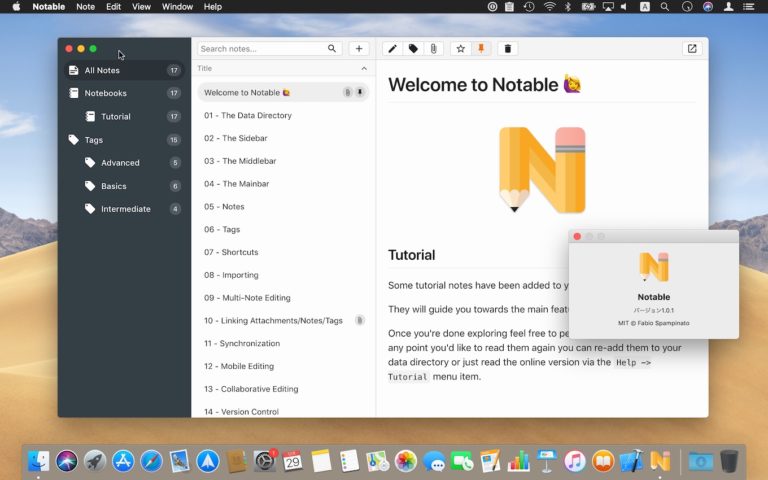Open note in new window icon
Screen dimensions: 768x480
691,49
